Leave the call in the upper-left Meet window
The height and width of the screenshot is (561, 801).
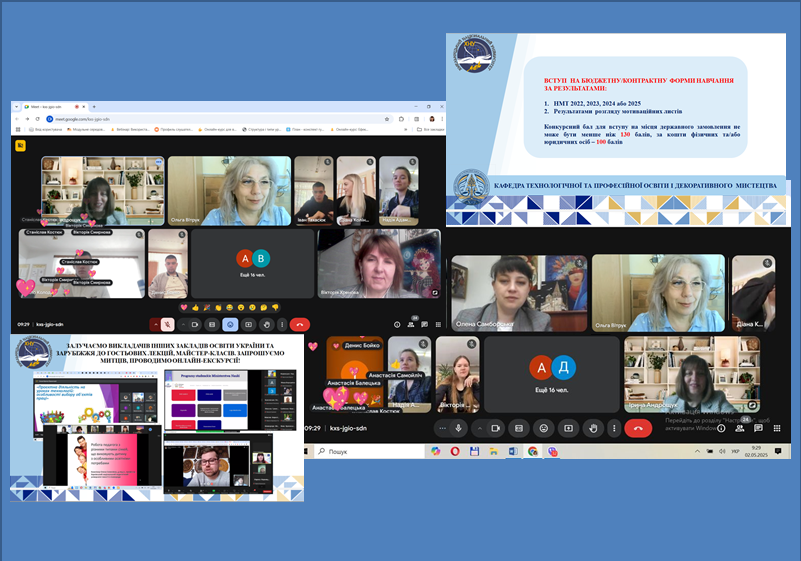click(300, 324)
